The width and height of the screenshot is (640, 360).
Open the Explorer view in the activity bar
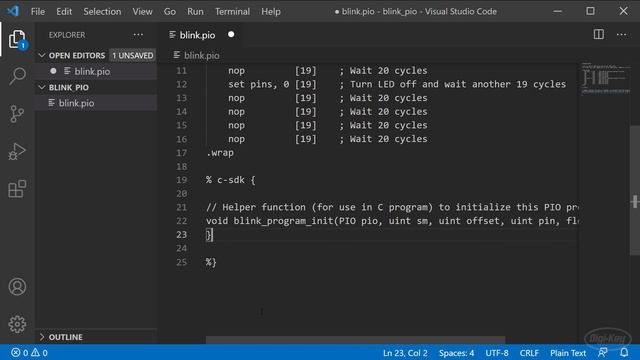coord(17,39)
